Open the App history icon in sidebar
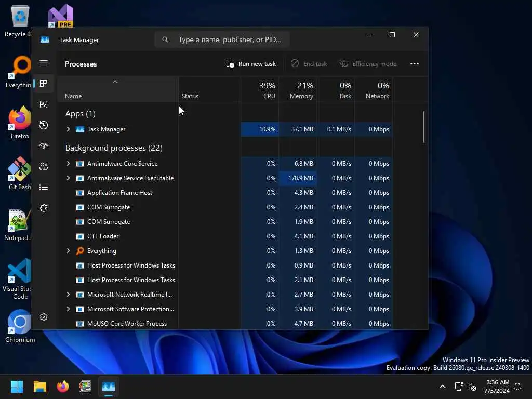Image resolution: width=532 pixels, height=399 pixels. tap(44, 125)
